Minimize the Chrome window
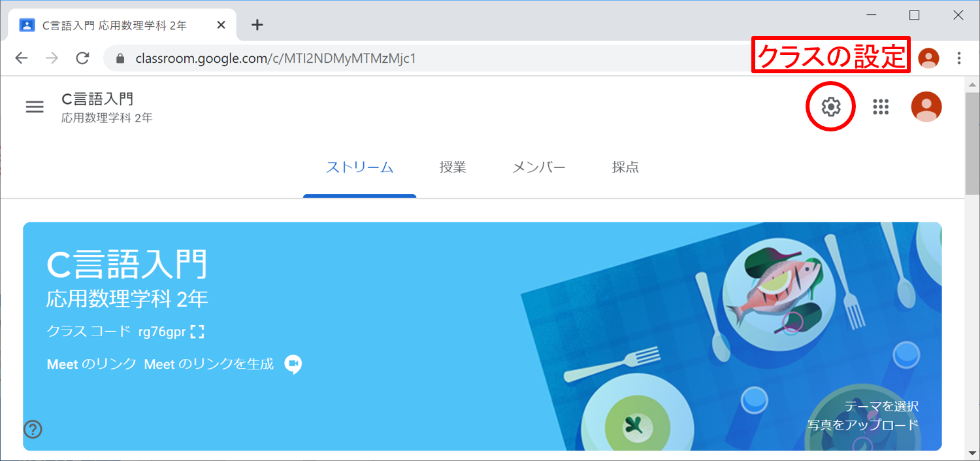980x461 pixels. [x=871, y=15]
